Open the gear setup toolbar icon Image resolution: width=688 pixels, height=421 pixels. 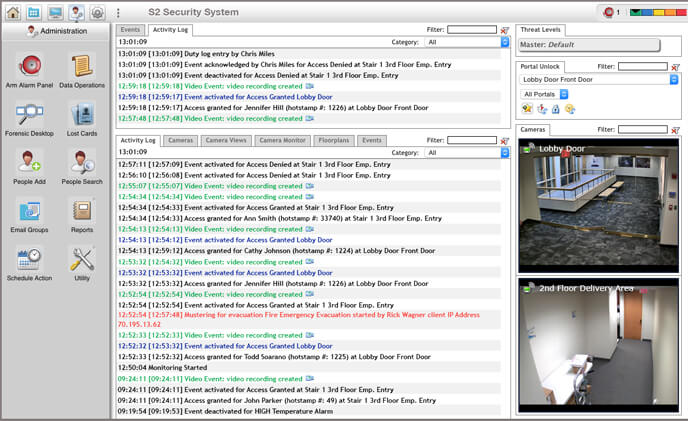click(97, 12)
